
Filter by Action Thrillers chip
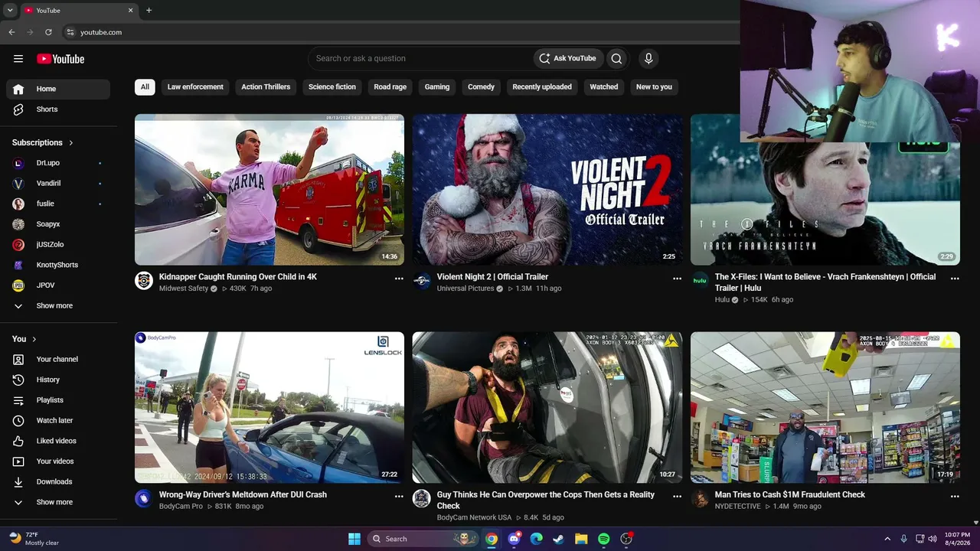[266, 86]
